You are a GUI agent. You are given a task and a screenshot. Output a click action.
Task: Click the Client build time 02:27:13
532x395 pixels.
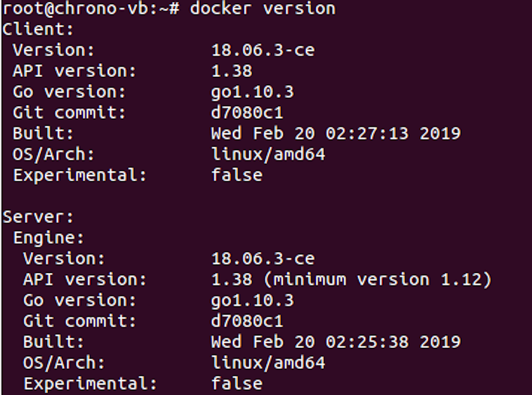(x=367, y=134)
